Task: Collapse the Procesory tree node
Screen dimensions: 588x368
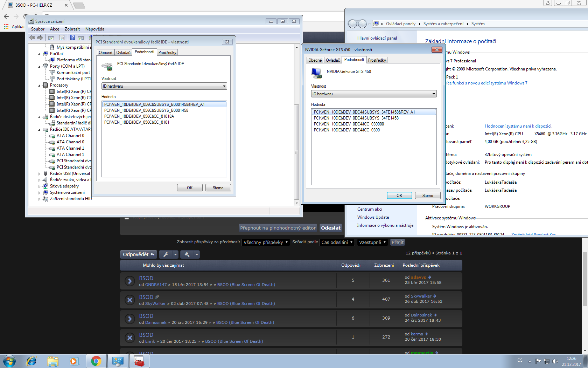Action: [40, 86]
